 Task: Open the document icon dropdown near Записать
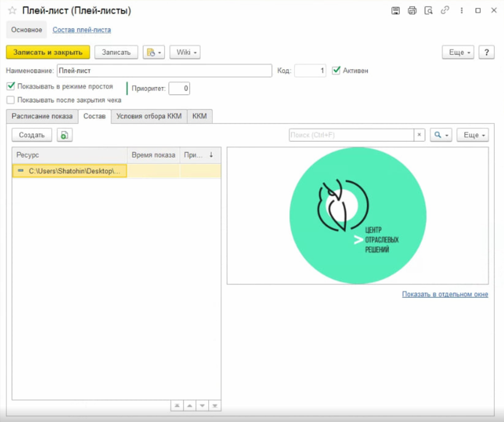(154, 52)
